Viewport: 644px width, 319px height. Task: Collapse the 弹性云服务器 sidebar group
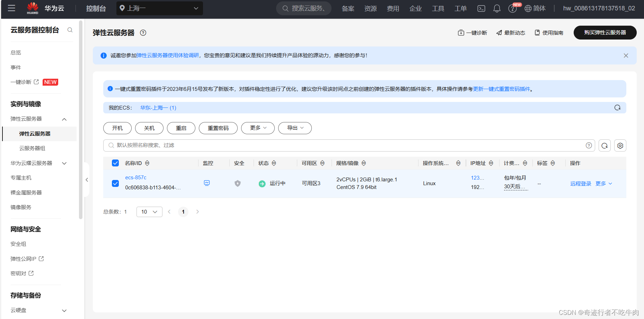point(64,119)
